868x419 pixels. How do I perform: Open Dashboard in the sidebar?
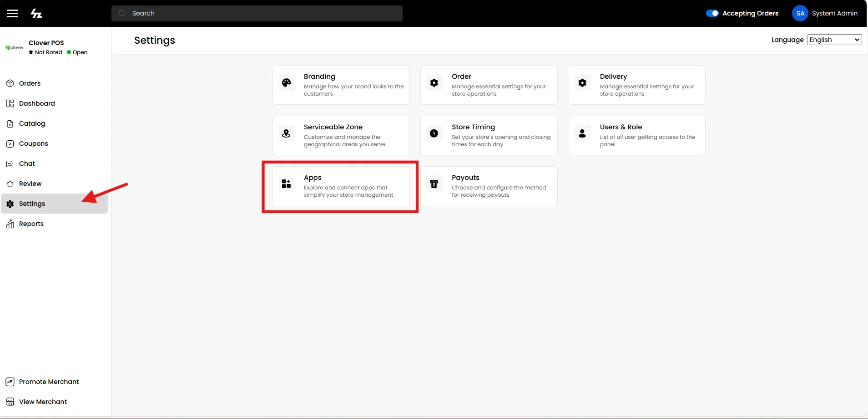55,103
